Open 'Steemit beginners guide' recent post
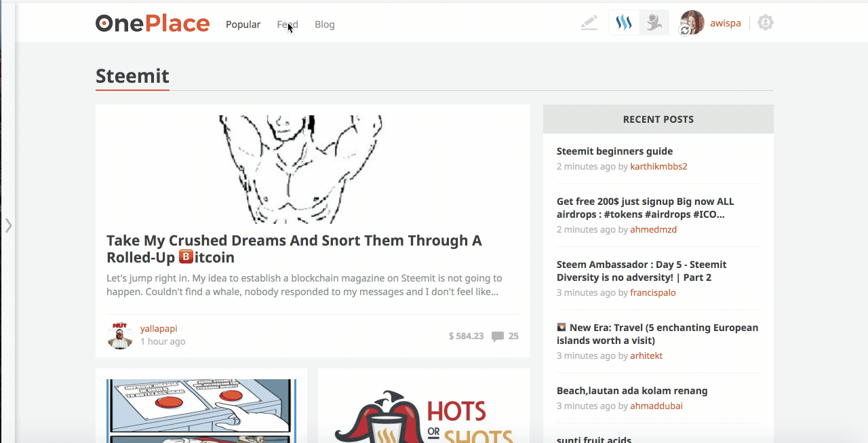868x443 pixels. click(x=615, y=151)
